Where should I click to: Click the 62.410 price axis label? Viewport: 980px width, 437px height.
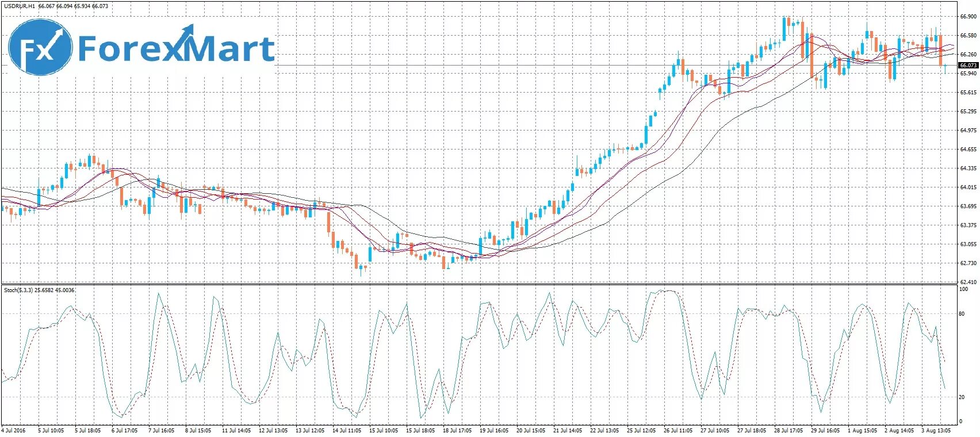[968, 282]
